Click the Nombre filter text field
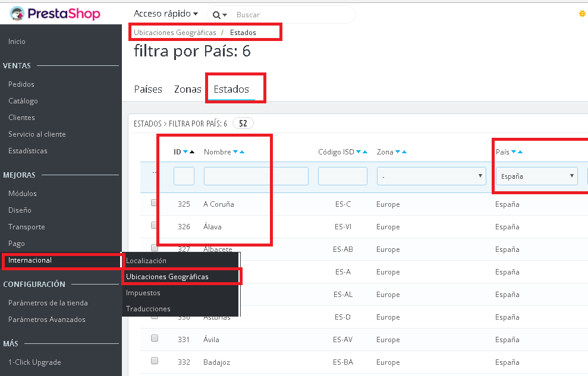 (x=256, y=176)
